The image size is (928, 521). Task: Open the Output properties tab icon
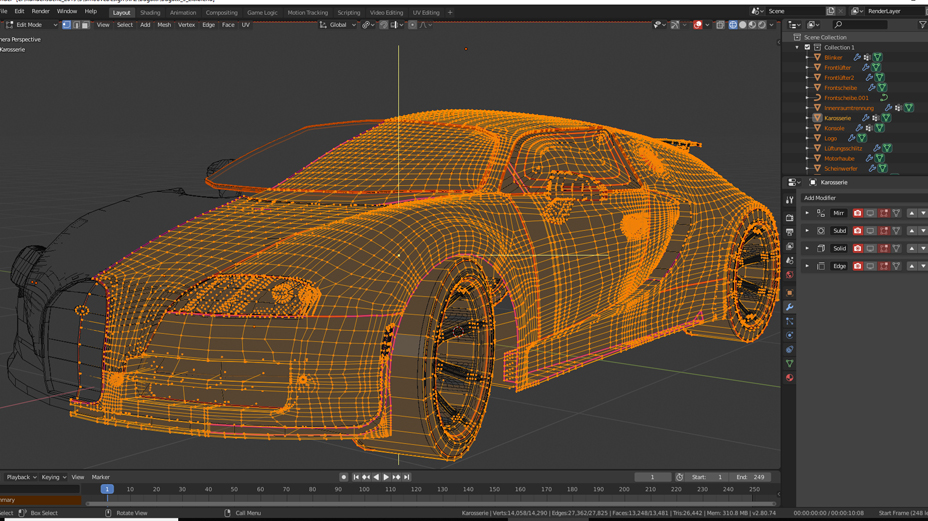pyautogui.click(x=790, y=232)
